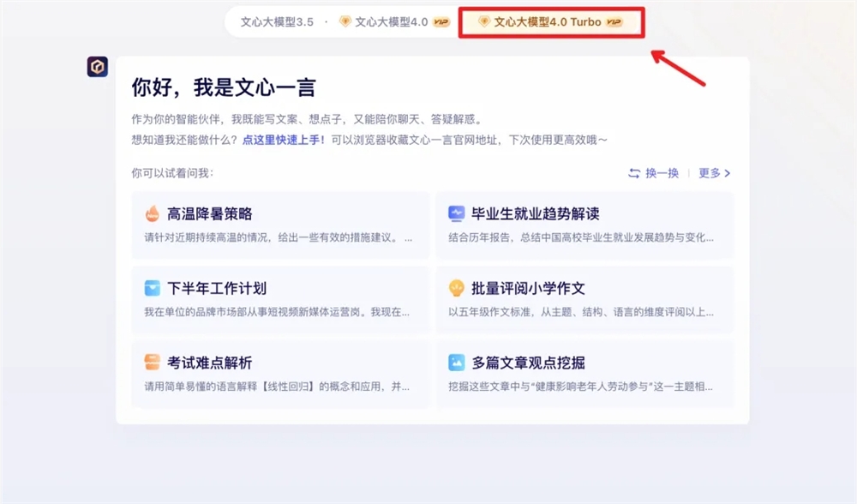Click the refresh icon beside 换一换
Image resolution: width=857 pixels, height=504 pixels.
(x=633, y=173)
